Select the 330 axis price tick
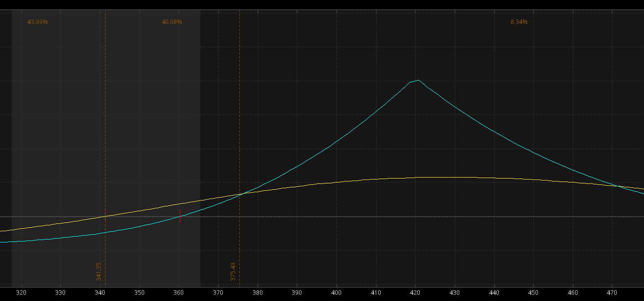 [60, 293]
